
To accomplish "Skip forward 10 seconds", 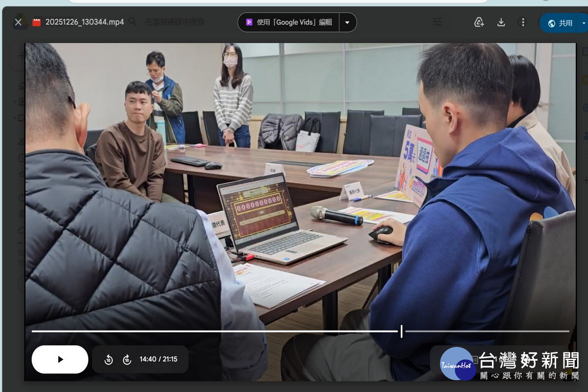I will tap(127, 360).
